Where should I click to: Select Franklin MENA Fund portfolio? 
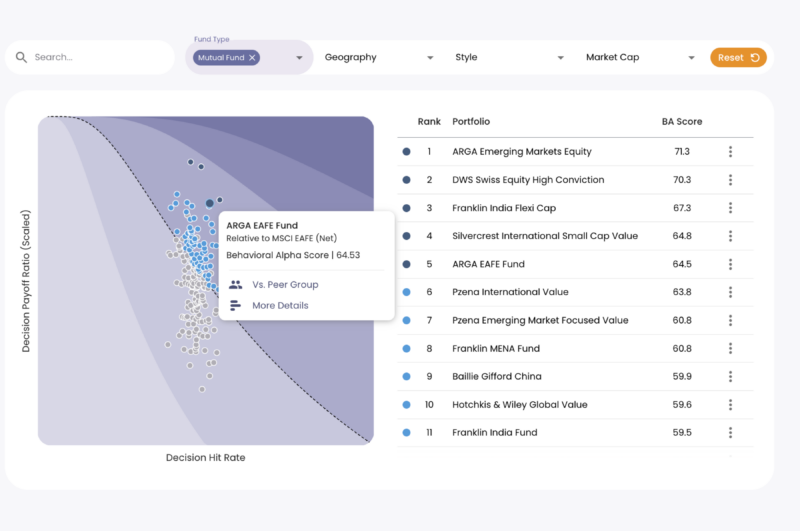(x=496, y=348)
